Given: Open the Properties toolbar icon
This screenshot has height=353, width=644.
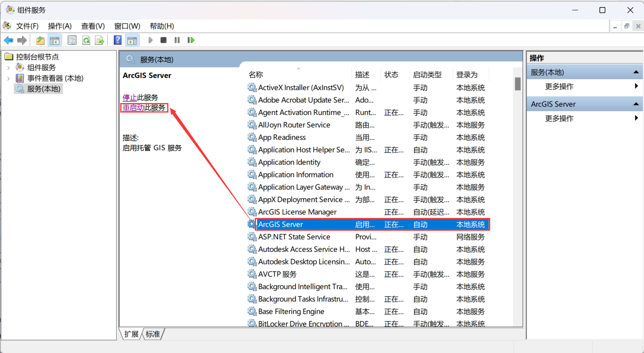Looking at the screenshot, I should click(72, 40).
